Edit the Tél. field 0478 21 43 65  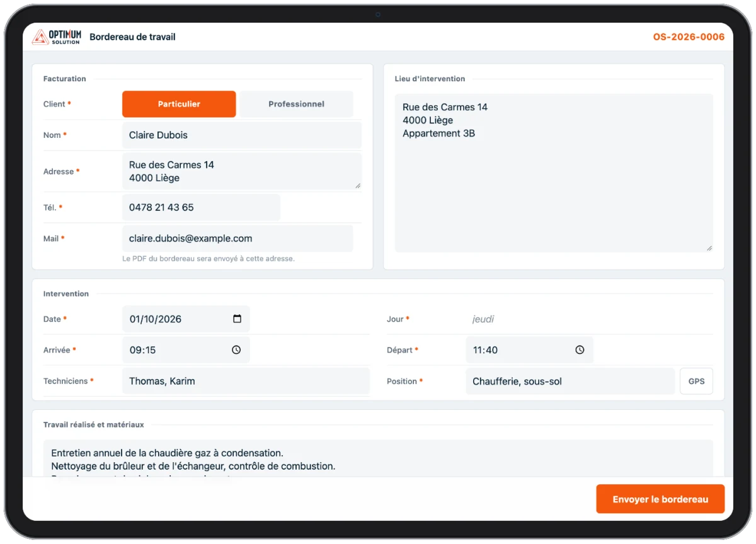click(x=201, y=207)
